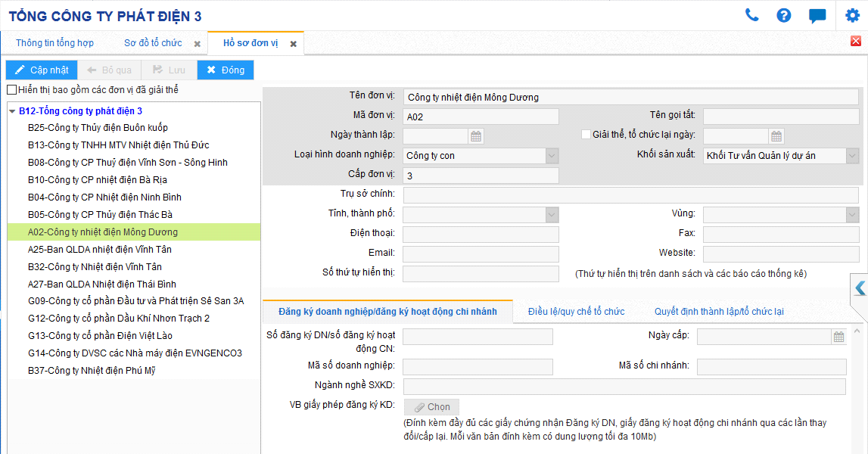The width and height of the screenshot is (868, 454).
Task: Open Quyết định thành lập/tổ chức lại tab
Action: [719, 312]
